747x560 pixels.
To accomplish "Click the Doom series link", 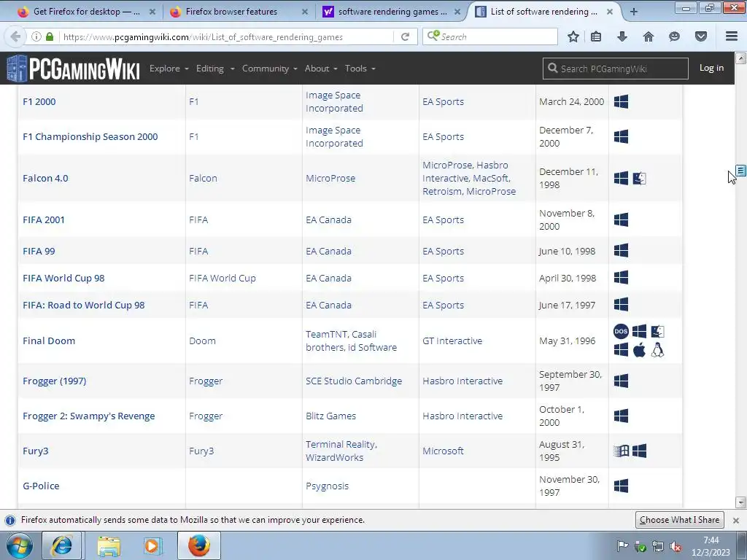I will (x=202, y=341).
